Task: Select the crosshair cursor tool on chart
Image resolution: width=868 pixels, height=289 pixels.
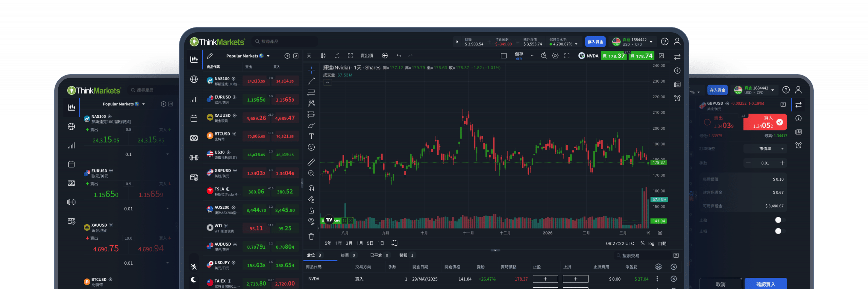Action: 311,70
